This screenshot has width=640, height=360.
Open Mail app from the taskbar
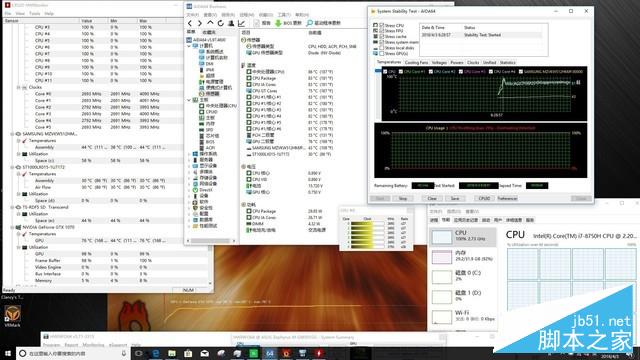(x=204, y=353)
